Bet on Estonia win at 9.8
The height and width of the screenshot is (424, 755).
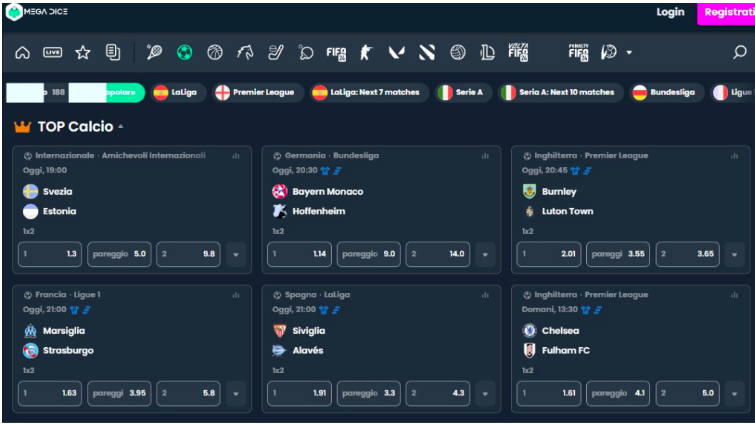point(188,254)
